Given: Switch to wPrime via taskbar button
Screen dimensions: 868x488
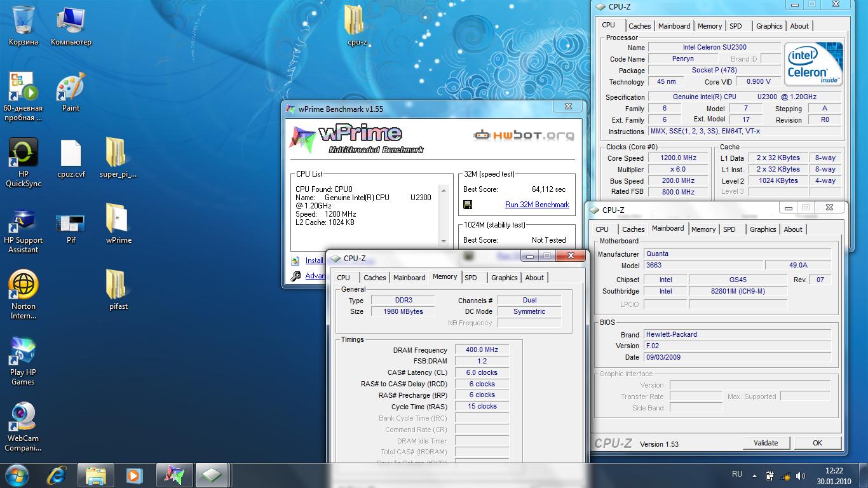Looking at the screenshot, I should [174, 475].
